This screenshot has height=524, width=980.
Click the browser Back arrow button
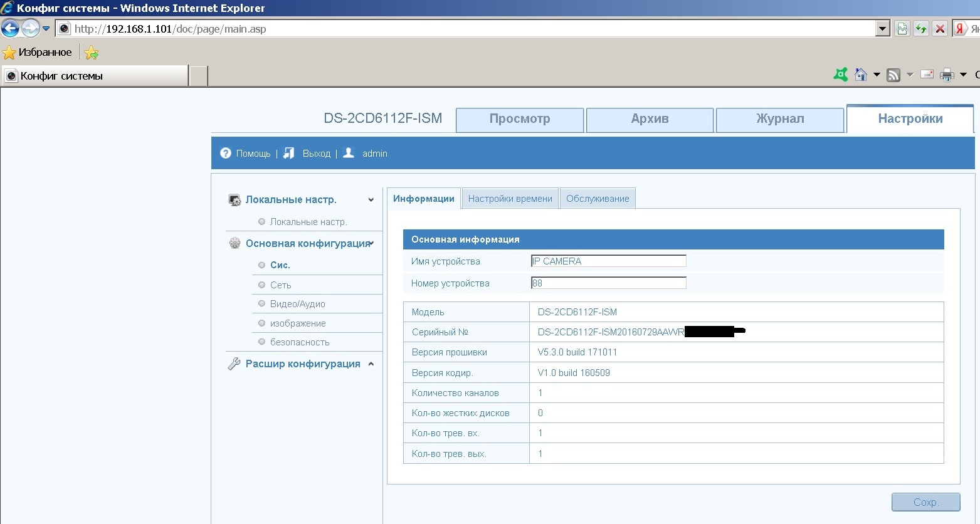pyautogui.click(x=11, y=28)
